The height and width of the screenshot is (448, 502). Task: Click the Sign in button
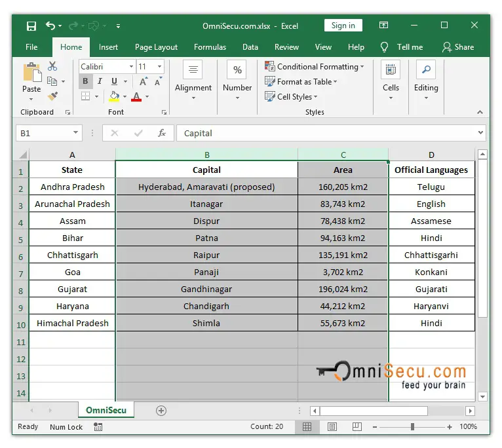coord(343,26)
